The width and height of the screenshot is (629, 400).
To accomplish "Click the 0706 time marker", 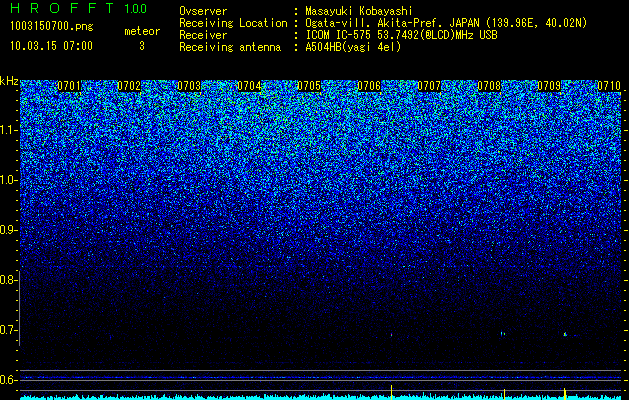I will coord(369,86).
